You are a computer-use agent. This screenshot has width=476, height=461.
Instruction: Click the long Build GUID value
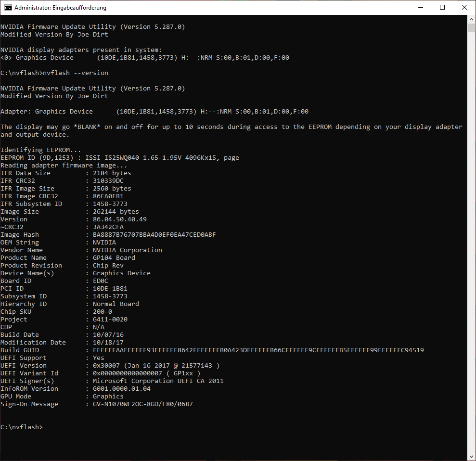pos(258,350)
